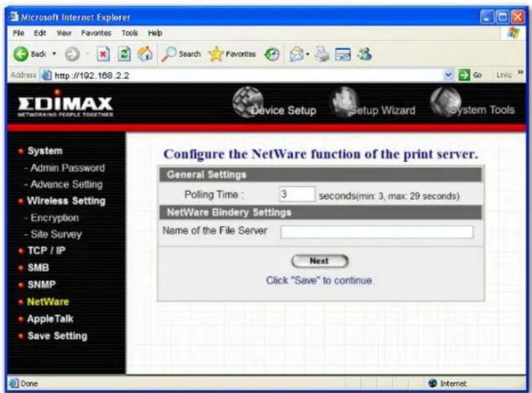The width and height of the screenshot is (532, 393).
Task: Open TCP / IP settings
Action: [46, 251]
